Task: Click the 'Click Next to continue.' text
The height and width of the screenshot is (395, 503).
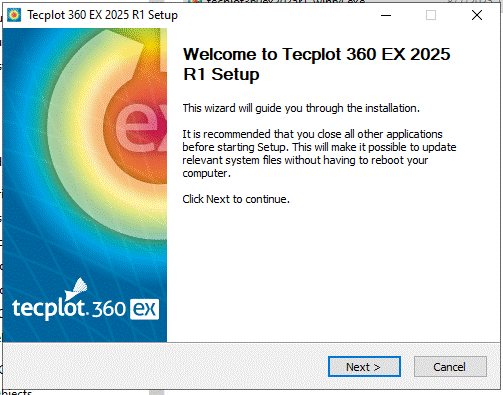Action: [236, 199]
